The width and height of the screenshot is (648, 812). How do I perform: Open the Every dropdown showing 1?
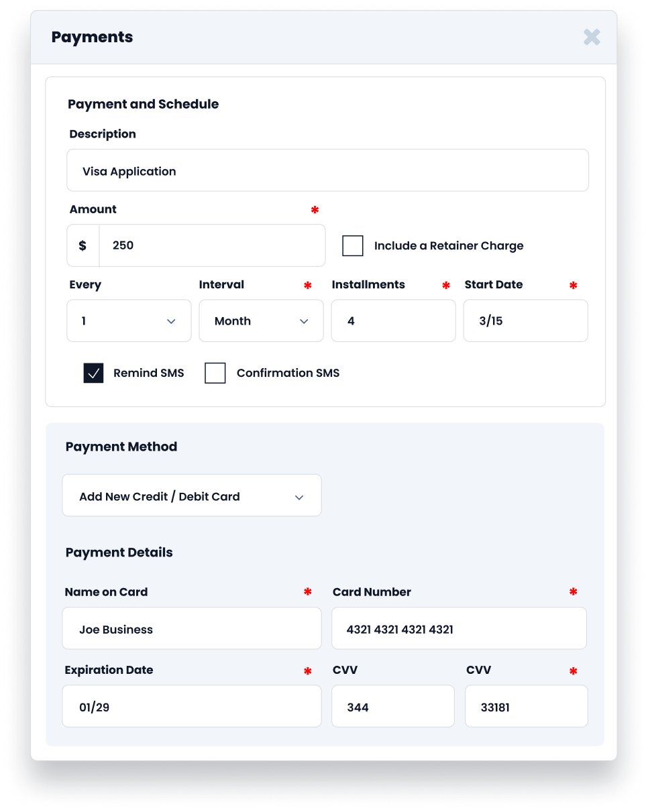[x=129, y=321]
